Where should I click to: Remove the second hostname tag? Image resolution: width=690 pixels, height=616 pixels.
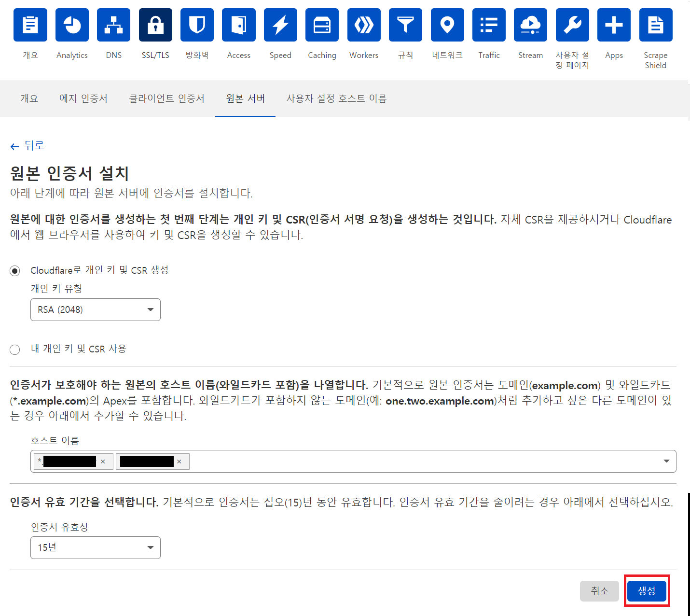pos(179,462)
